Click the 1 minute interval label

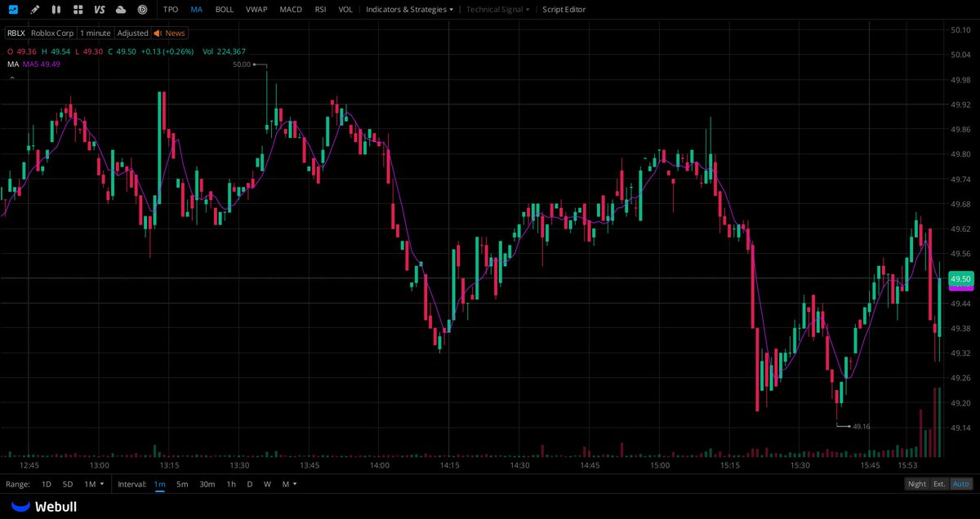(96, 33)
